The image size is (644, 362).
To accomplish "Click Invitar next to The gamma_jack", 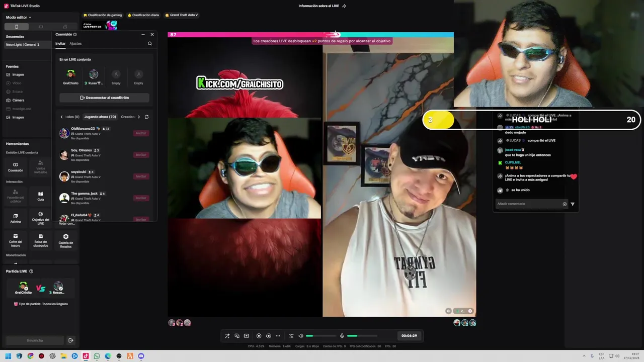I will pos(141,198).
